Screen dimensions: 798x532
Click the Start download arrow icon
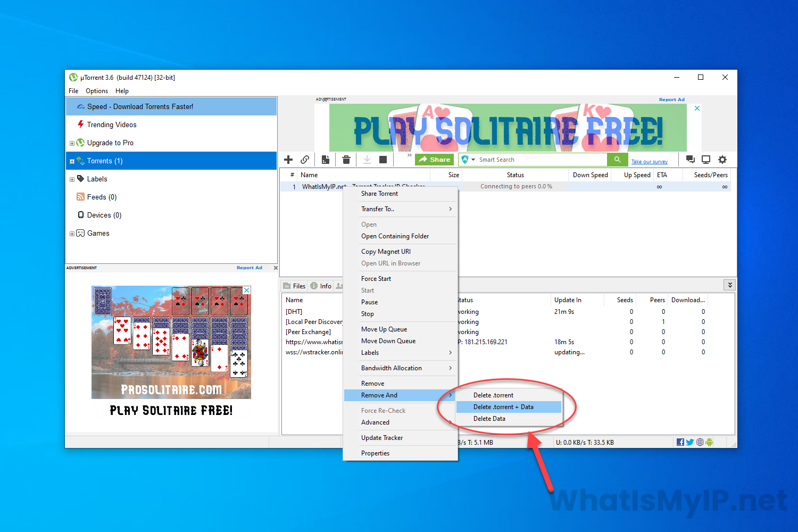point(367,160)
